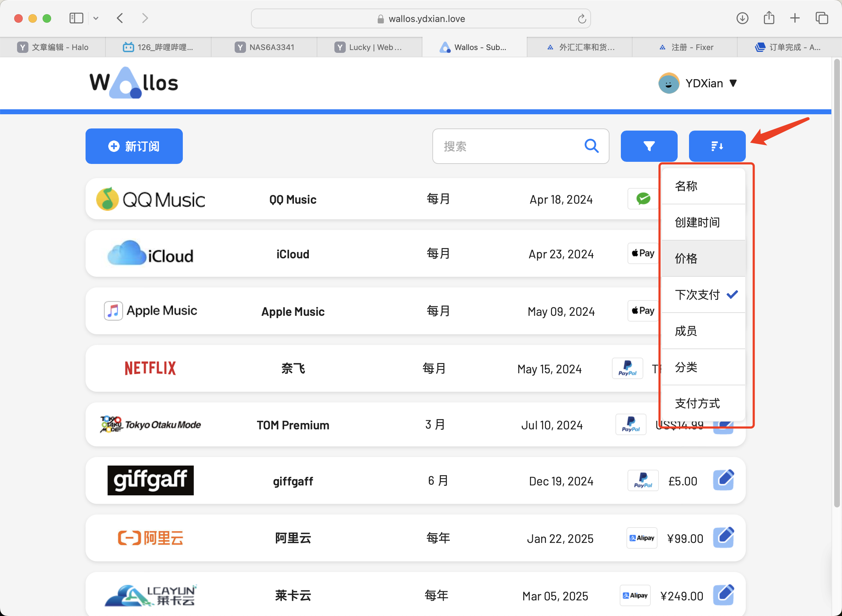Switch to the 126_哔哩哔哩 tab
842x616 pixels.
[x=158, y=47]
